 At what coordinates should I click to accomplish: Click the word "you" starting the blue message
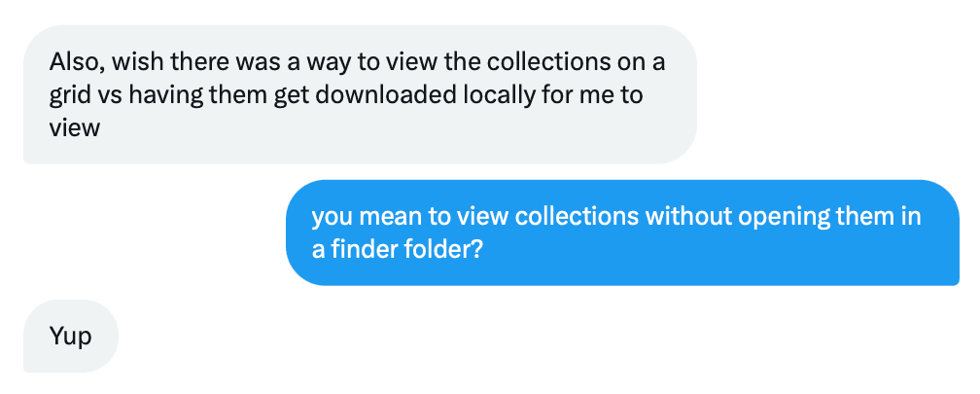pos(331,216)
